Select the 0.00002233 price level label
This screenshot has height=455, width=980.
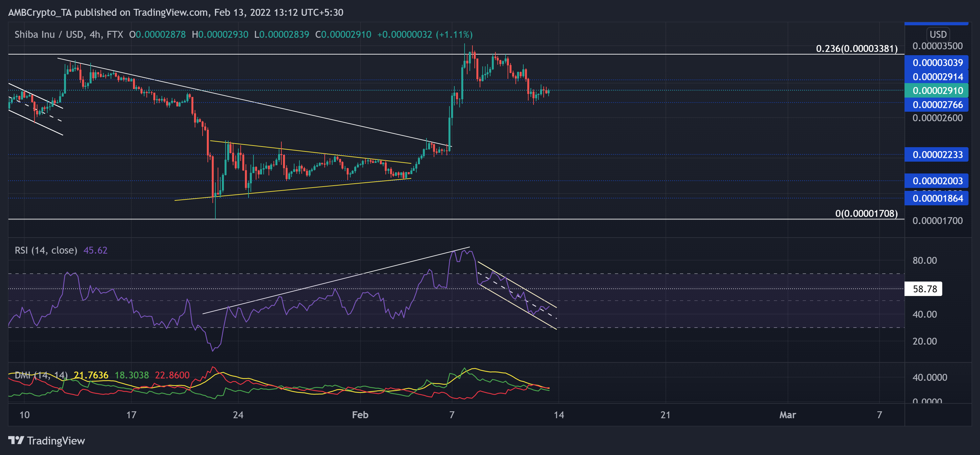click(936, 155)
